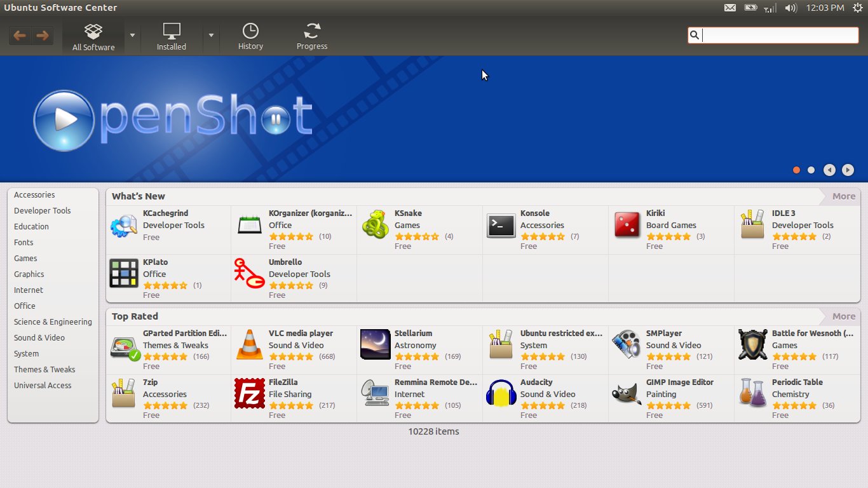Open the Games category

(x=25, y=259)
